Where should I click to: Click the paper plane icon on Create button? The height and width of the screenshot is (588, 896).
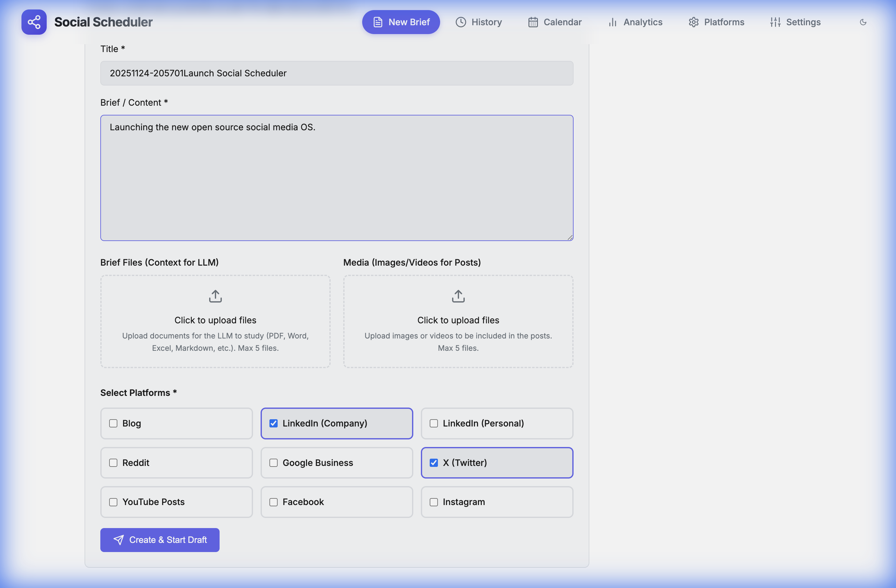click(x=118, y=540)
